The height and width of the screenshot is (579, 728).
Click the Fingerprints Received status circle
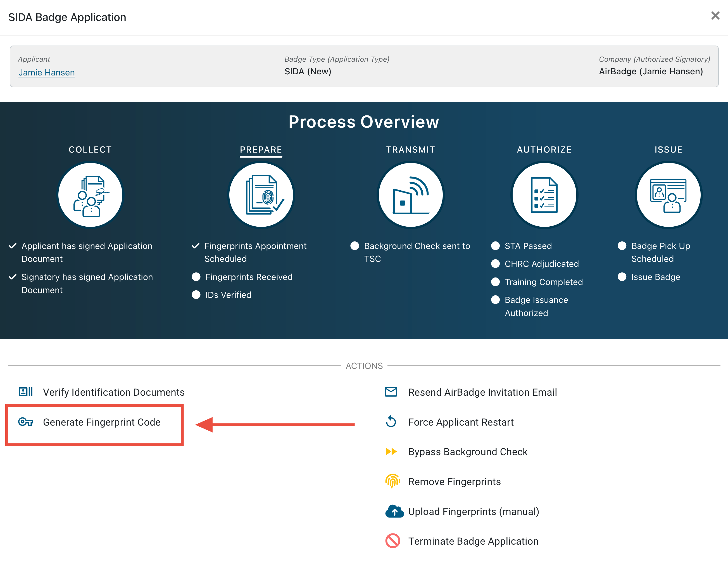pyautogui.click(x=196, y=277)
